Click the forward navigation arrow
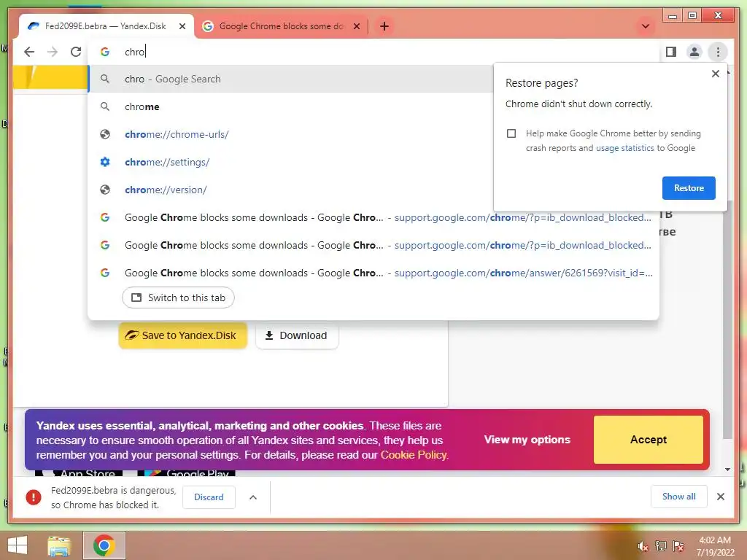 pos(53,52)
